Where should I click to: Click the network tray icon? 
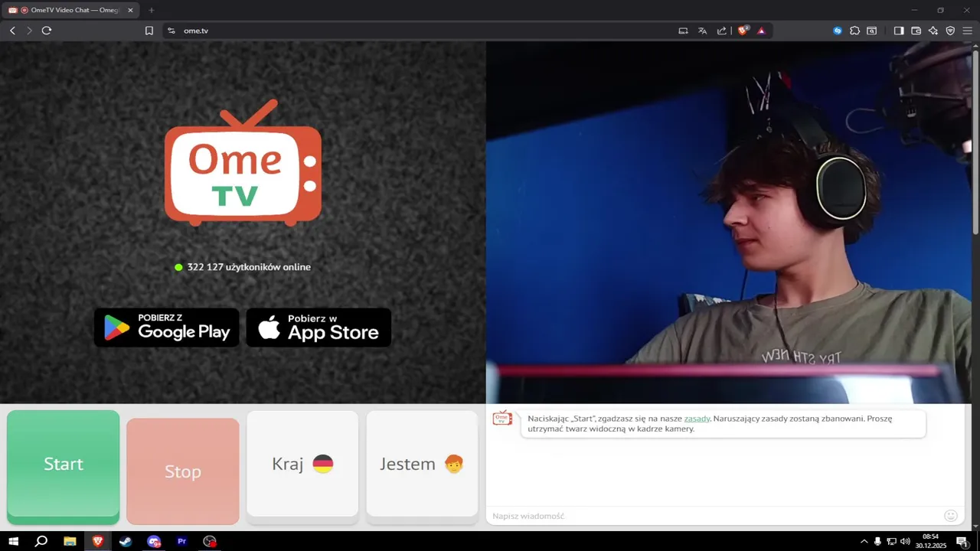(891, 541)
